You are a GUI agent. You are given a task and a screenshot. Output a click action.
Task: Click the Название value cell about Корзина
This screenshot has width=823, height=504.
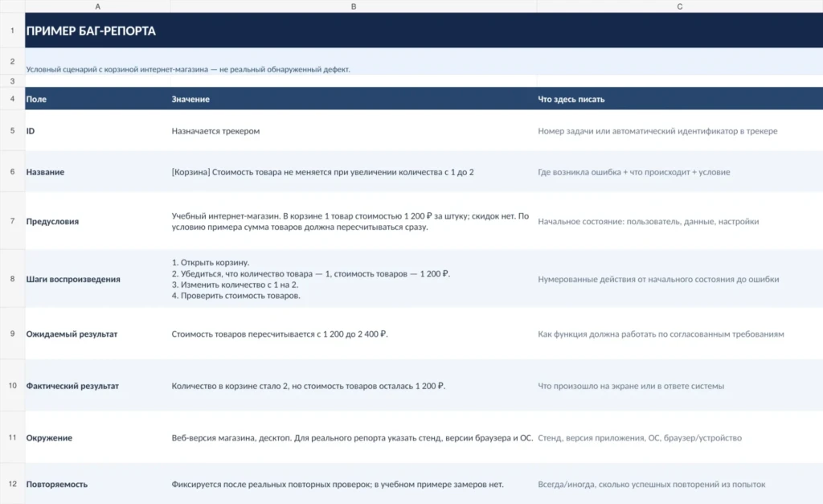tap(354, 172)
